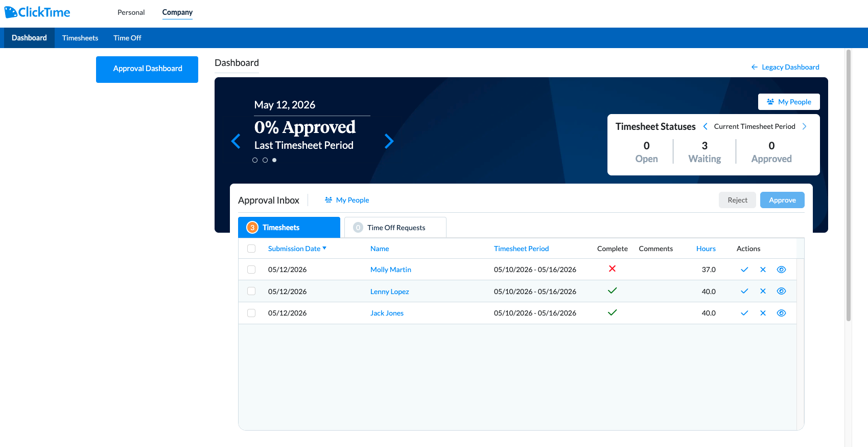The height and width of the screenshot is (447, 868).
Task: Select the third carousel dot indicator
Action: (x=274, y=160)
